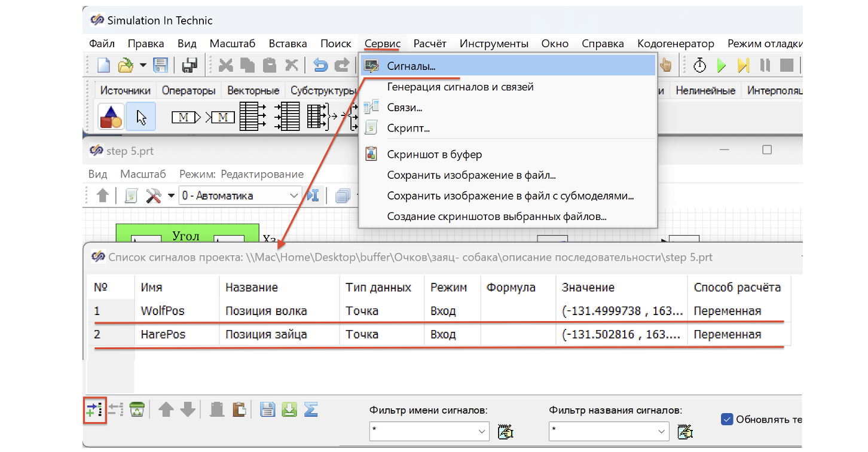868x452 pixels.
Task: Click the hammer-wrench tools icon in step 5.prt
Action: [154, 196]
